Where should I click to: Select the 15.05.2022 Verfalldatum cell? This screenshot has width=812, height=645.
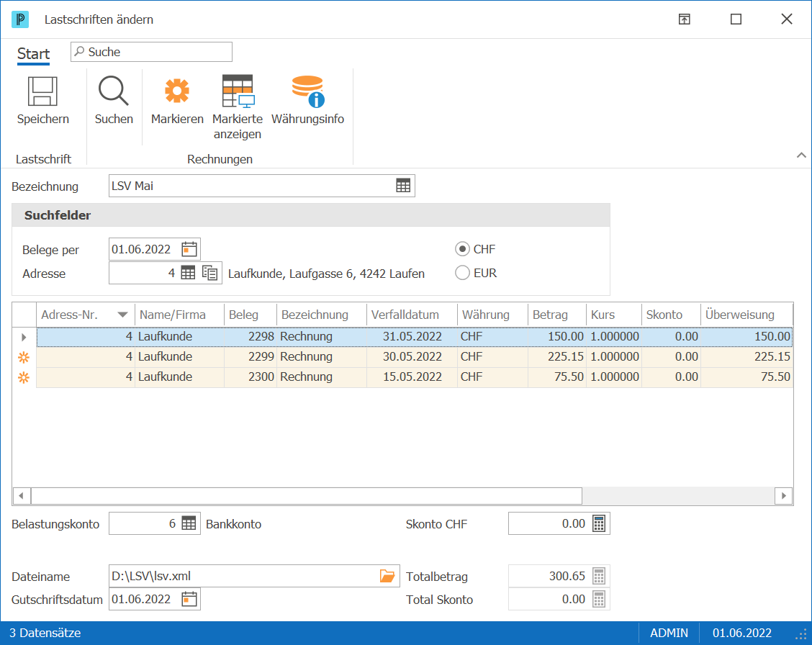tap(412, 377)
